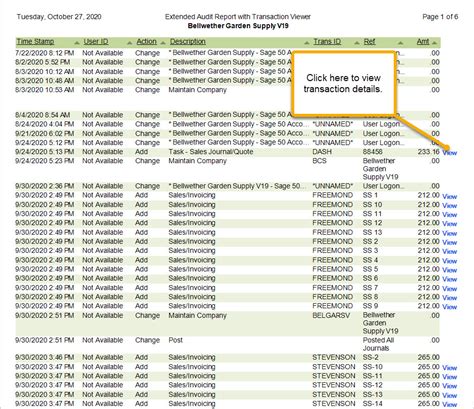Click the sort arrow beside Amt
The width and height of the screenshot is (474, 409).
point(434,43)
